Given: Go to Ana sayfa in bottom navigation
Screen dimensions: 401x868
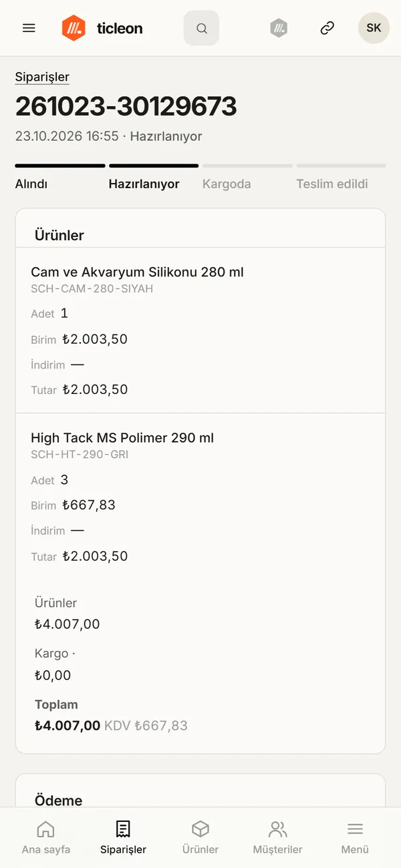Looking at the screenshot, I should point(46,837).
